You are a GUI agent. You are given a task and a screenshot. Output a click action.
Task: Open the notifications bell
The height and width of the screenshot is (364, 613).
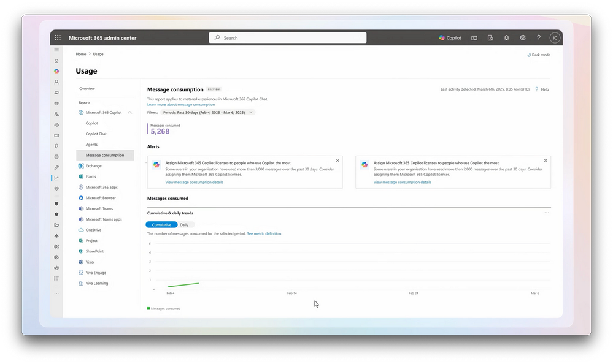[506, 38]
